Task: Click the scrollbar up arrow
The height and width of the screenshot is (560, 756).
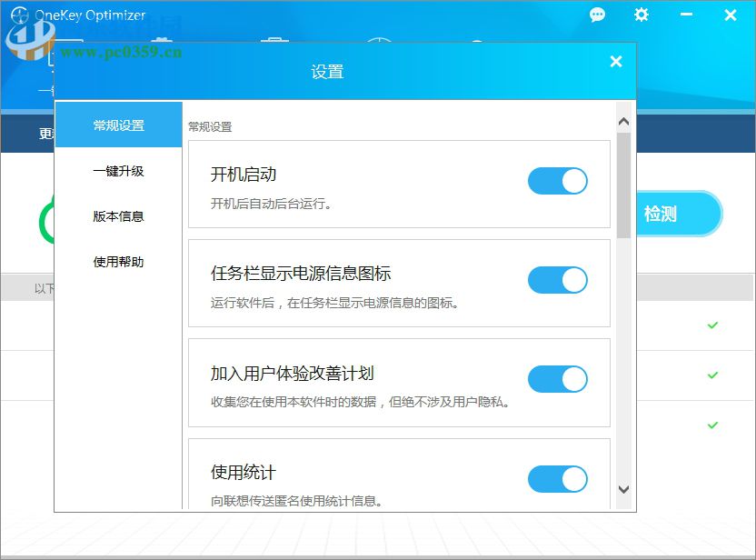Action: coord(624,121)
